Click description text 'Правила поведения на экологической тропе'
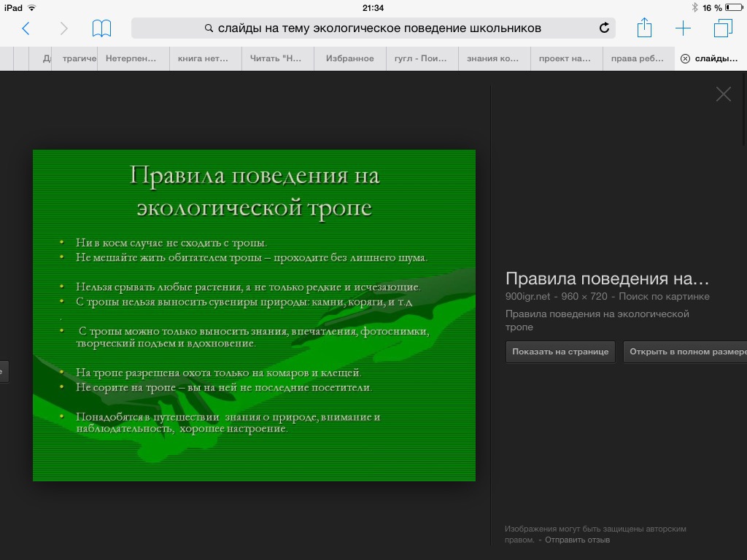 point(597,320)
